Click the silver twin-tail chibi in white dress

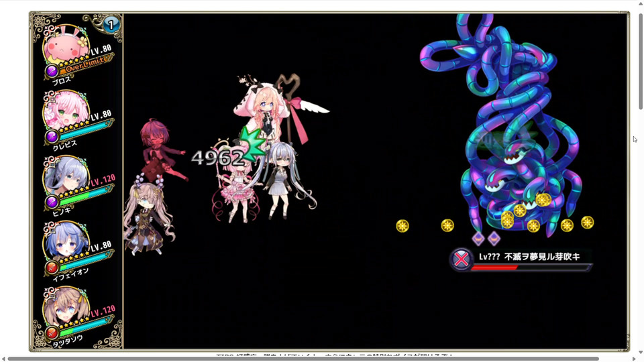click(x=286, y=180)
